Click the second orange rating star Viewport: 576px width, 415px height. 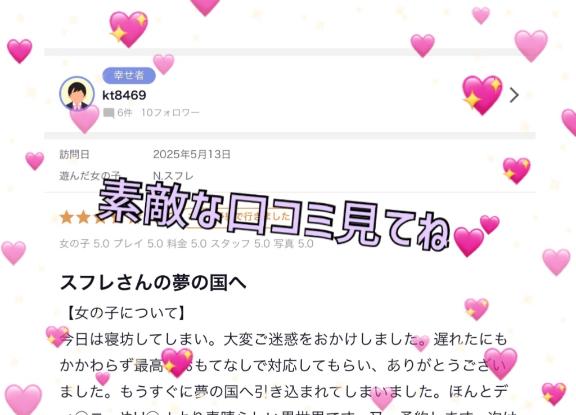[83, 217]
